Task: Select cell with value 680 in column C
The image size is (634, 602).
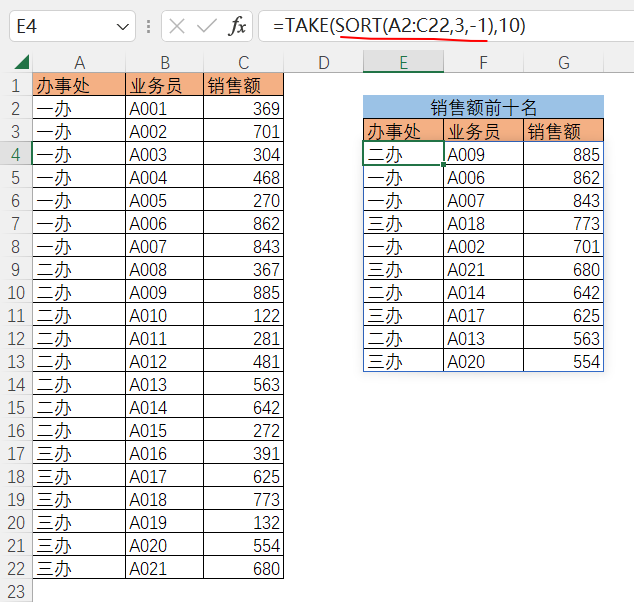Action: pyautogui.click(x=243, y=568)
